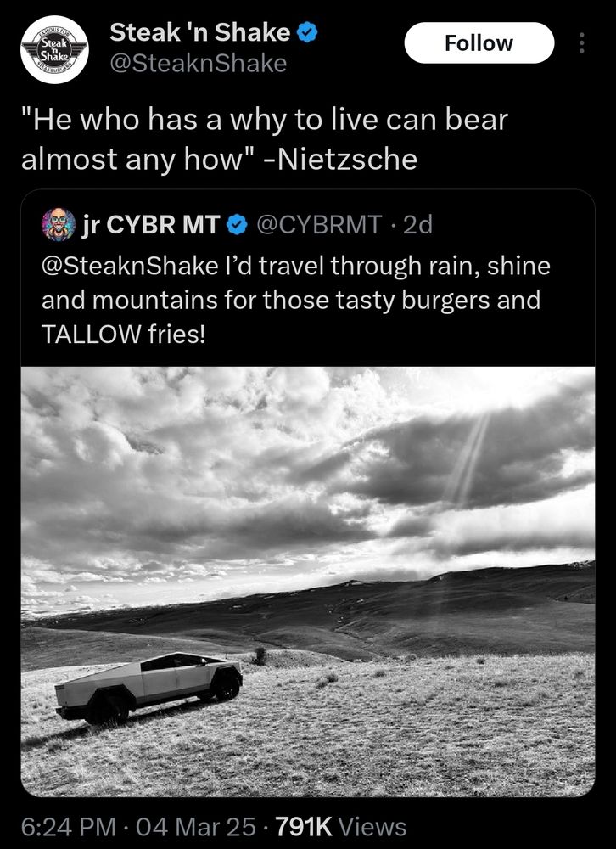
Task: Expand the black-and-white landscape photo
Action: (x=308, y=509)
